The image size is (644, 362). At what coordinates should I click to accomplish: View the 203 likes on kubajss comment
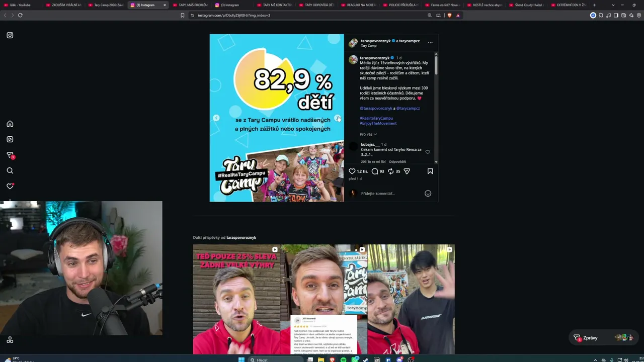coord(373,162)
